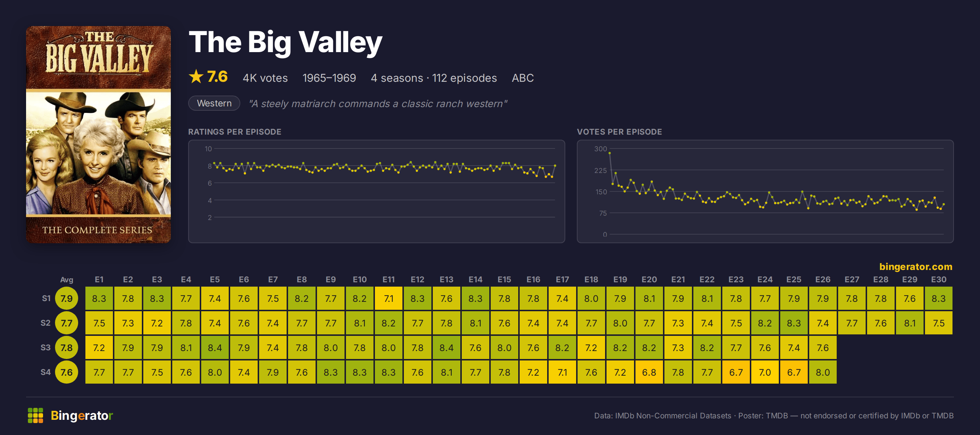Select S4 E26 cell rated 8.0
This screenshot has height=435, width=980.
click(x=823, y=372)
